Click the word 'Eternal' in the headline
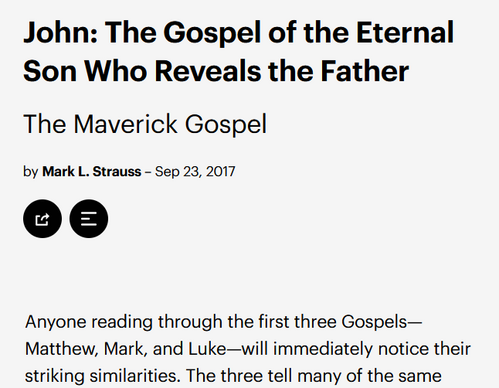The height and width of the screenshot is (388, 499). (x=405, y=33)
